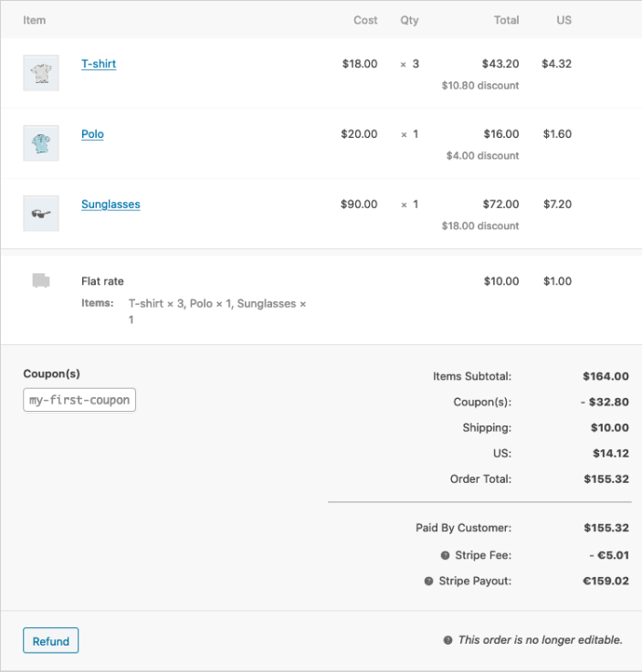The height and width of the screenshot is (672, 642).
Task: Click the US tax total $14.12
Action: click(611, 454)
